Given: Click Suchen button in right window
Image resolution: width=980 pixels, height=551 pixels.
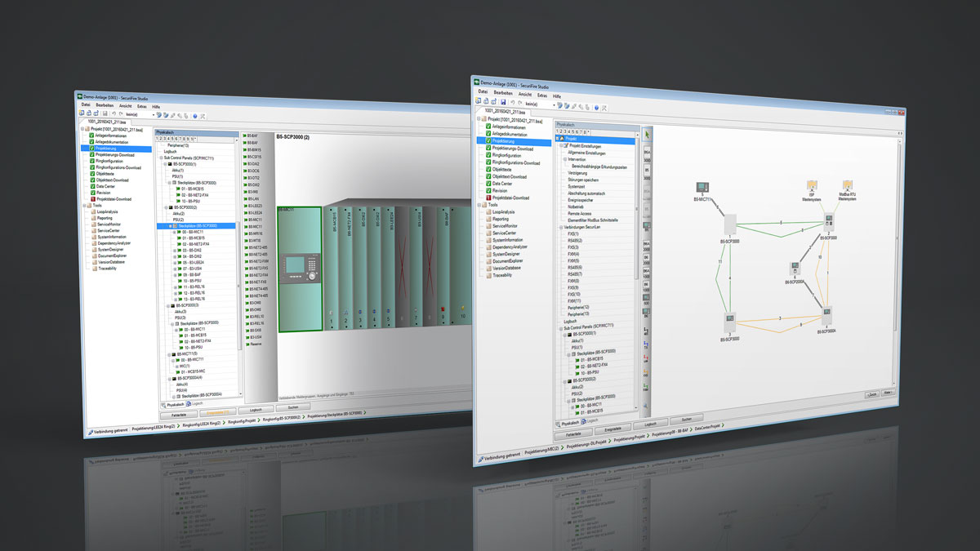Looking at the screenshot, I should (687, 419).
